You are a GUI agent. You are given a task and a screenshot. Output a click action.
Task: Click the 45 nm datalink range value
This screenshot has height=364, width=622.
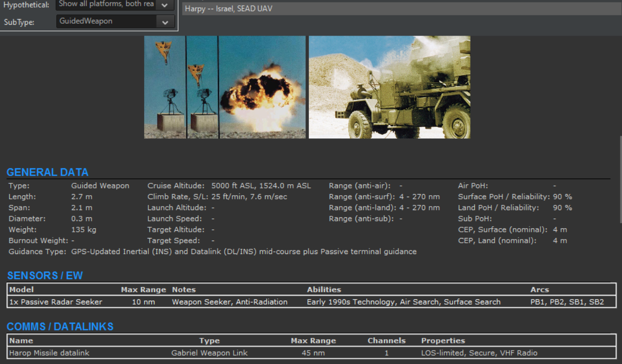click(314, 353)
